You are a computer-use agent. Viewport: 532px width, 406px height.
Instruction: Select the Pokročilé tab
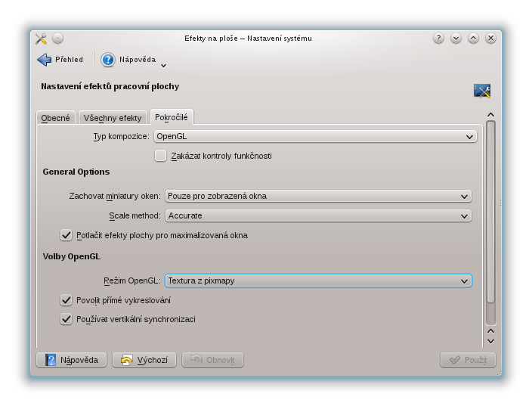tap(172, 117)
